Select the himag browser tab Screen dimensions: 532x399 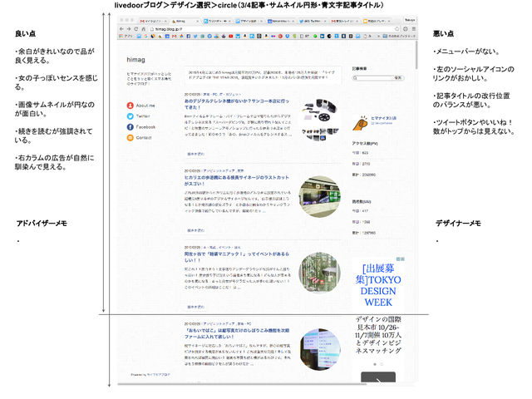185,21
